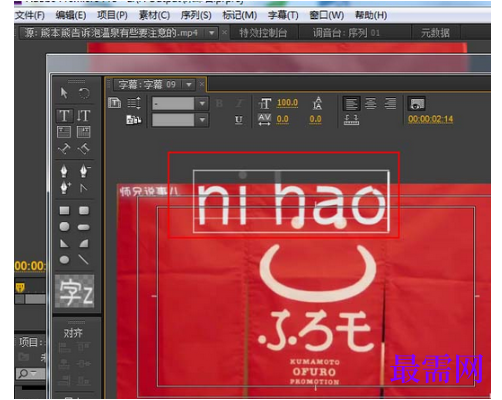Toggle Underline text formatting
Viewport: 502px width, 400px height.
click(239, 120)
